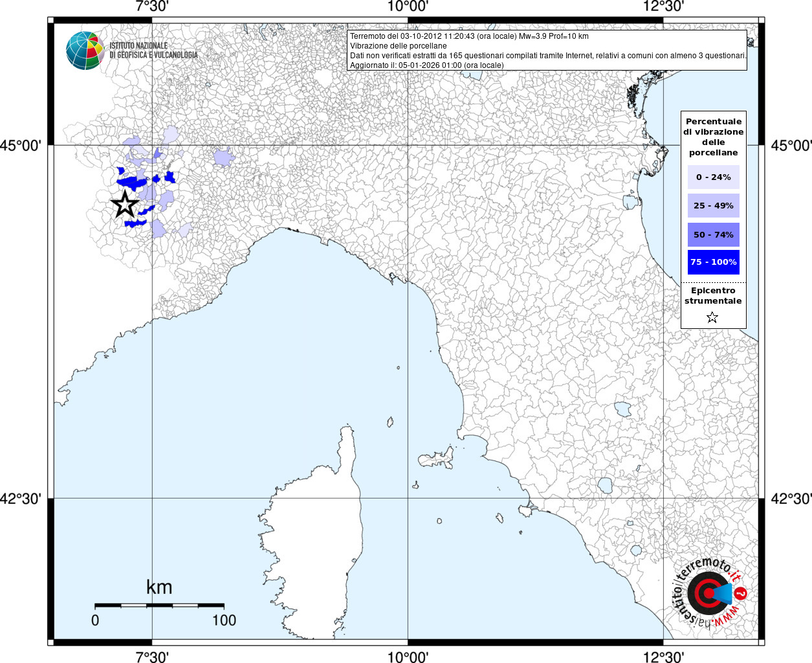The image size is (812, 663).
Task: Click the epicenter star symbol in legend
Action: coord(712,317)
